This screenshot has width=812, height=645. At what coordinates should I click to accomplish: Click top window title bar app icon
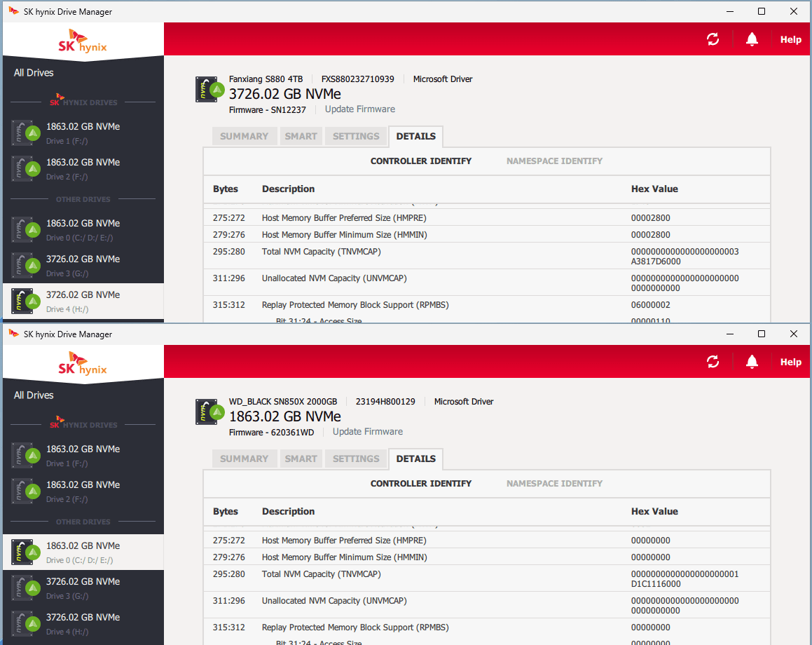coord(13,11)
